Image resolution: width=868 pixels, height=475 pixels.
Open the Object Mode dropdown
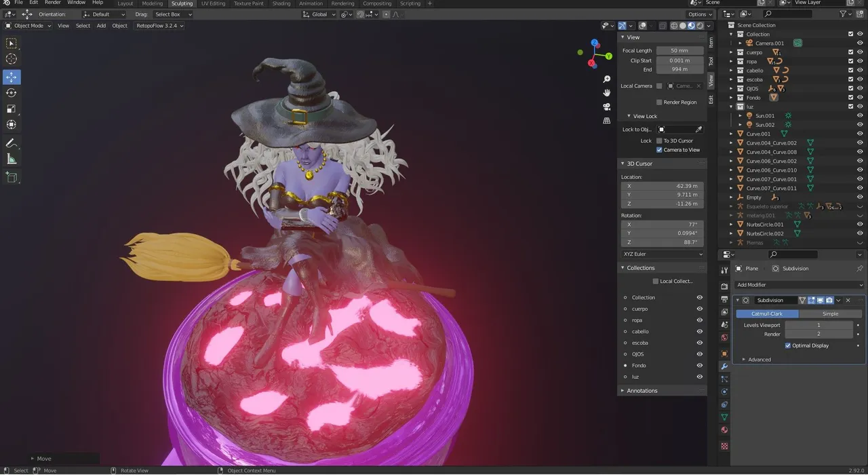[28, 26]
